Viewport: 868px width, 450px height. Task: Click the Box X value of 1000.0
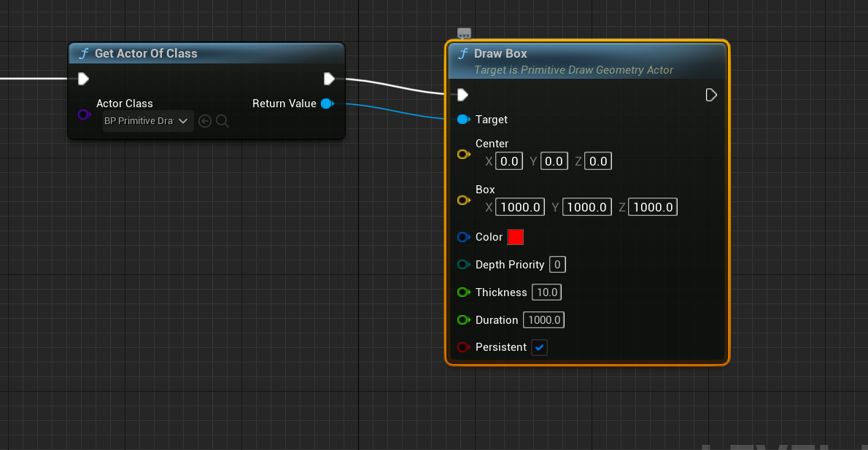(519, 206)
